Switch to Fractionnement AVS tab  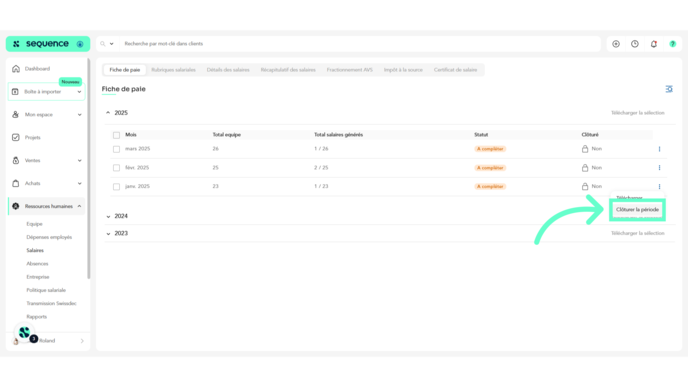pyautogui.click(x=350, y=70)
